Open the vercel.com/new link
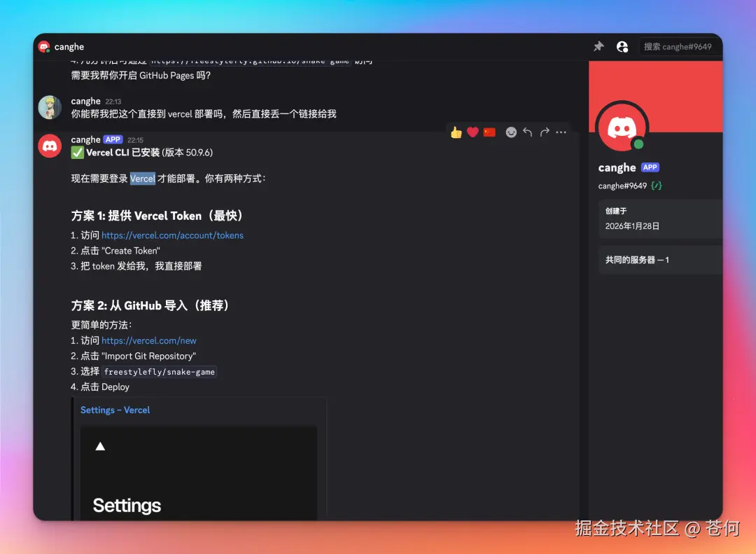The width and height of the screenshot is (756, 554). point(149,341)
